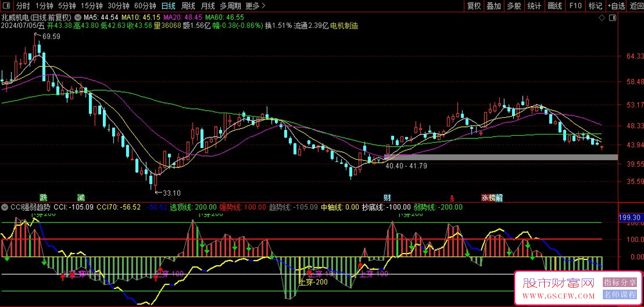Select the 日线 daily chart tab
644x307 pixels.
(x=168, y=6)
